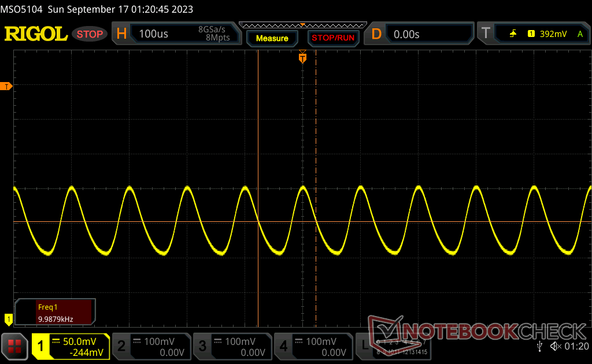
Task: Click the channel 1 ground level marker
Action: point(8,318)
